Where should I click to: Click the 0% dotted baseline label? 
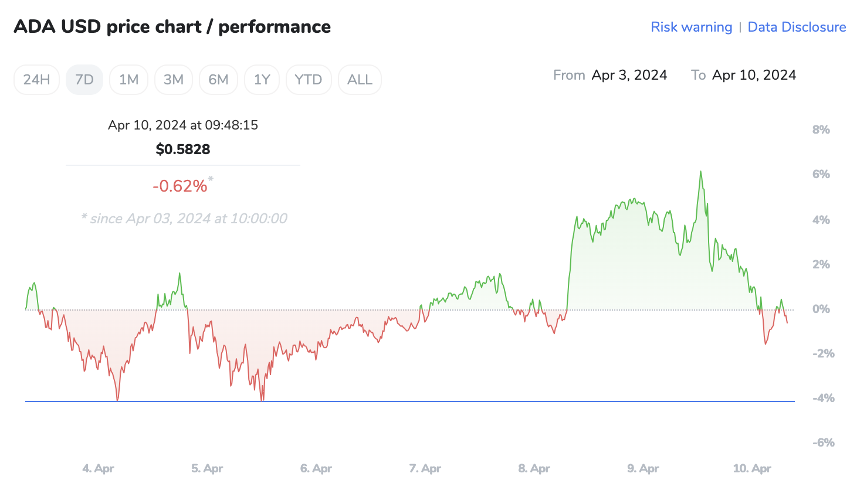pos(821,309)
